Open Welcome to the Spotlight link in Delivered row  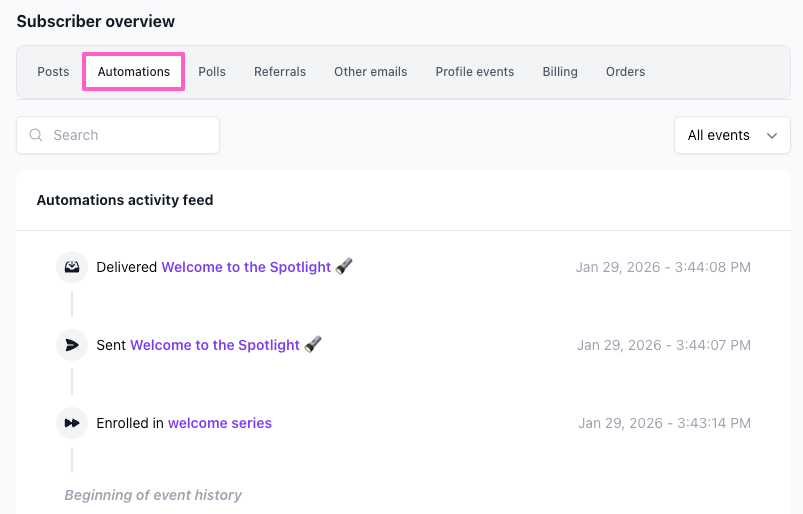(246, 267)
